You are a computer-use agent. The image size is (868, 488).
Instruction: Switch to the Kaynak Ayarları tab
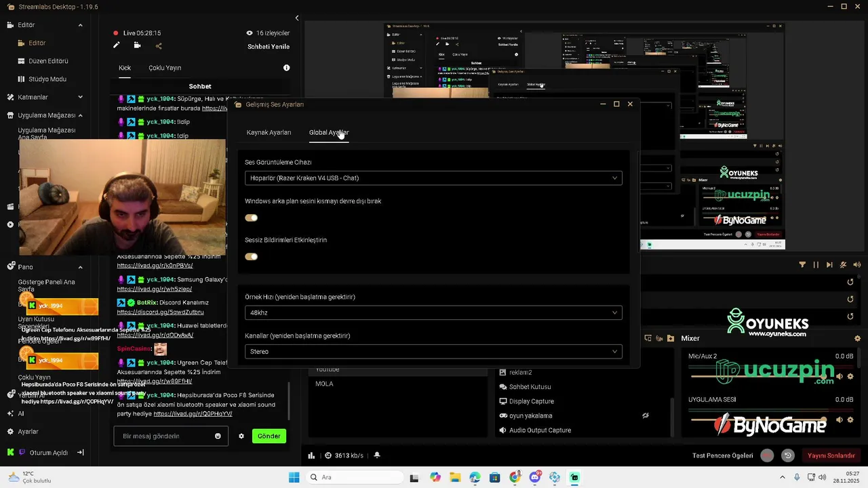[x=269, y=132]
